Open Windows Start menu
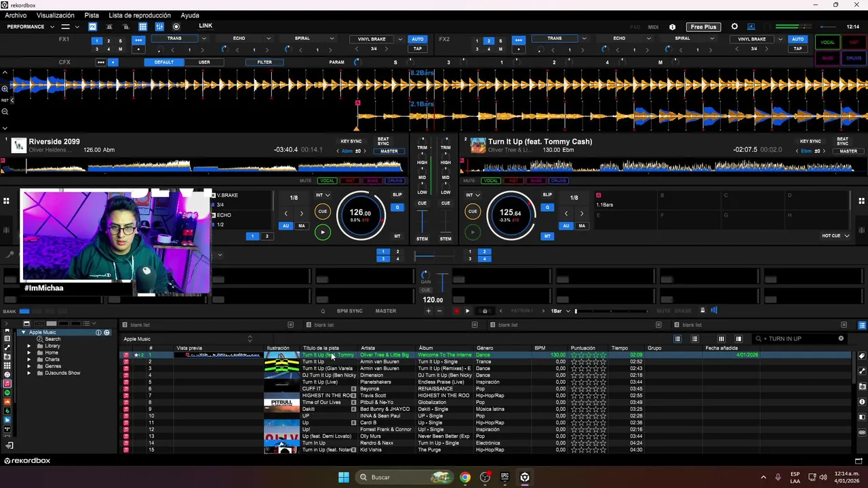 [x=344, y=477]
